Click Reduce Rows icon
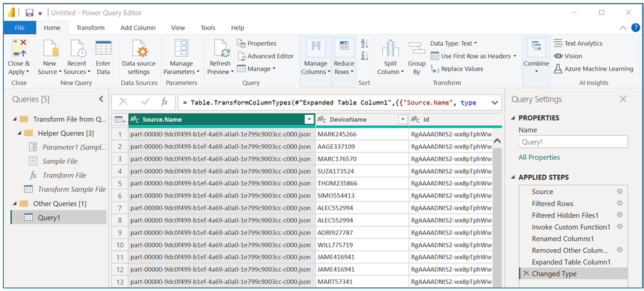Image resolution: width=644 pixels, height=291 pixels. pyautogui.click(x=344, y=48)
